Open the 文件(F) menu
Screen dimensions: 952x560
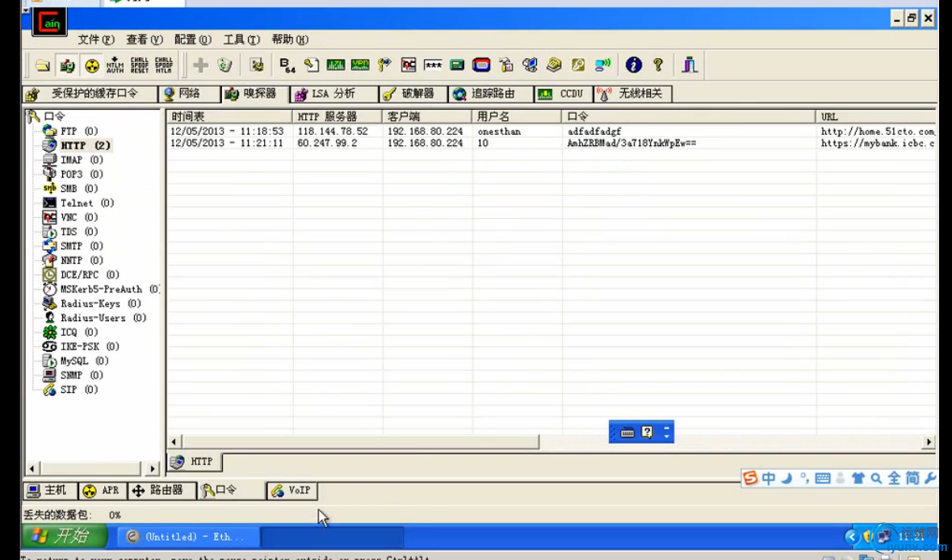click(x=95, y=40)
